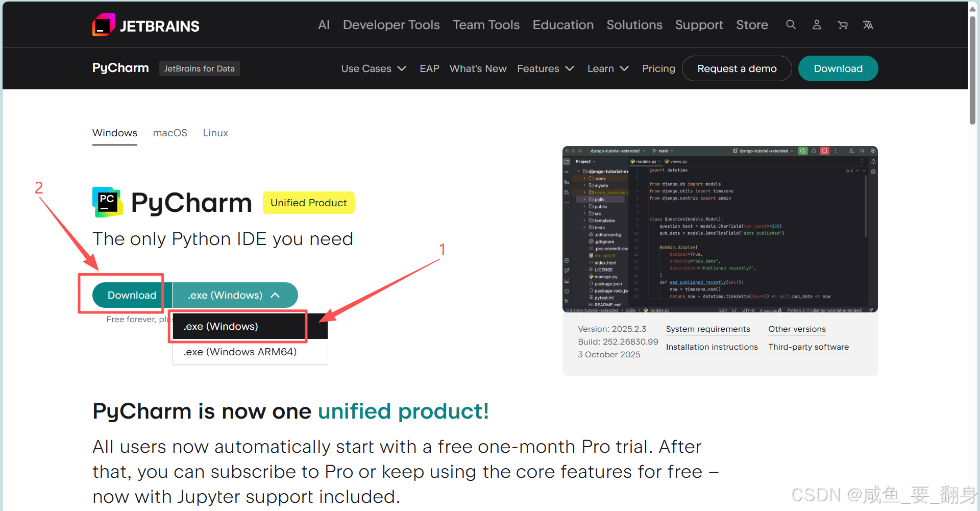This screenshot has height=511, width=980.
Task: Click the PyCharm IDE screenshot thumbnail
Action: [x=720, y=229]
